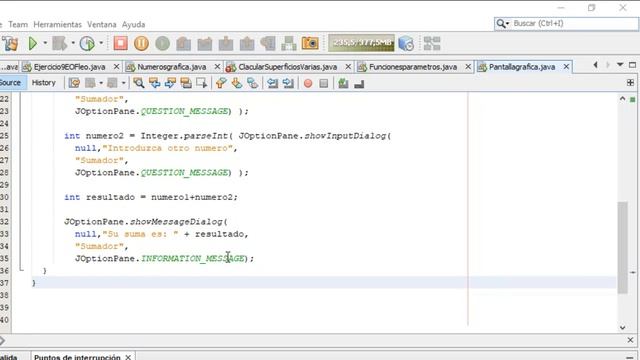Click the Run to Cursor icon
This screenshot has height=360, width=640.
click(x=268, y=43)
